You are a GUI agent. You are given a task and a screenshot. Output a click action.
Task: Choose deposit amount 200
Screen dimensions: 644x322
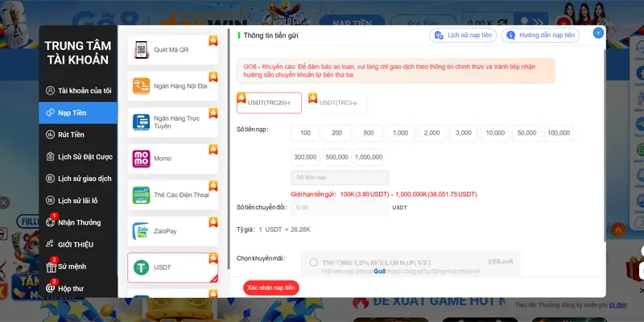(336, 133)
